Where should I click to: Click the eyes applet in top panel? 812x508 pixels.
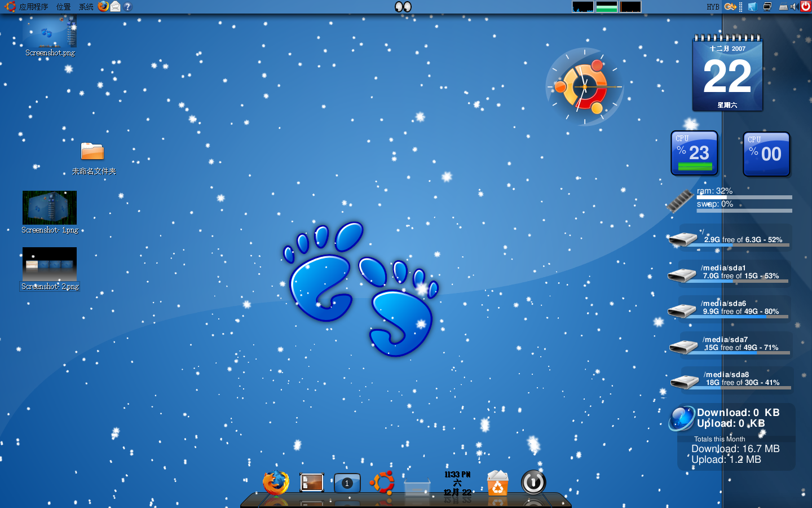(403, 6)
